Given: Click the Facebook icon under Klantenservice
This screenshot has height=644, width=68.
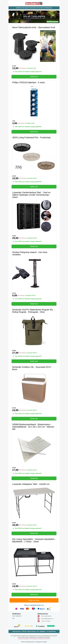Looking at the screenshot, I should (x=39, y=621).
